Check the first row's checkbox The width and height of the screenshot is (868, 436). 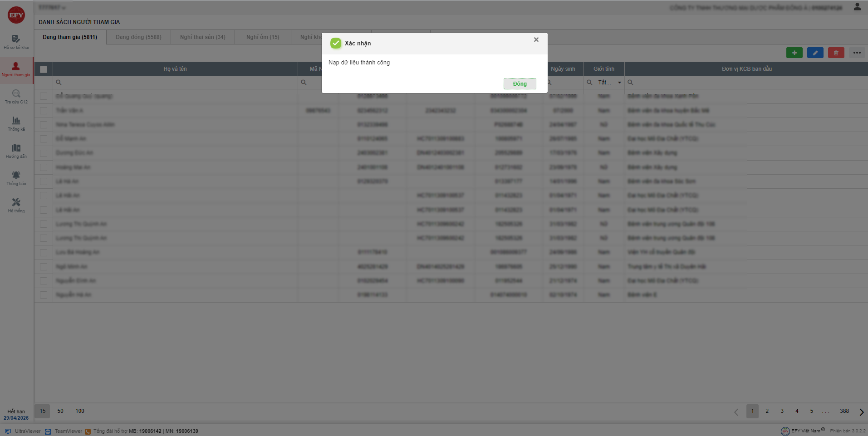[44, 96]
